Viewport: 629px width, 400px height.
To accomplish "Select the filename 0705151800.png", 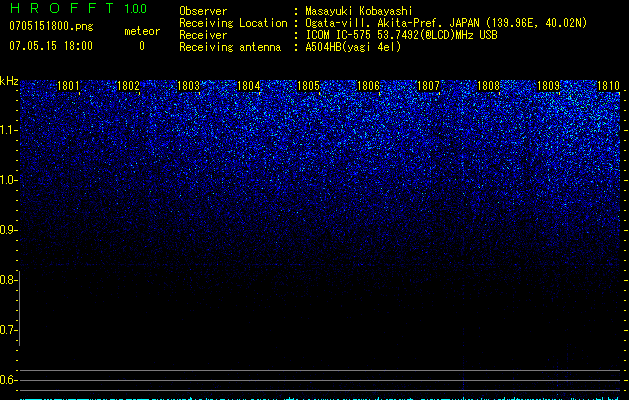I will (51, 27).
